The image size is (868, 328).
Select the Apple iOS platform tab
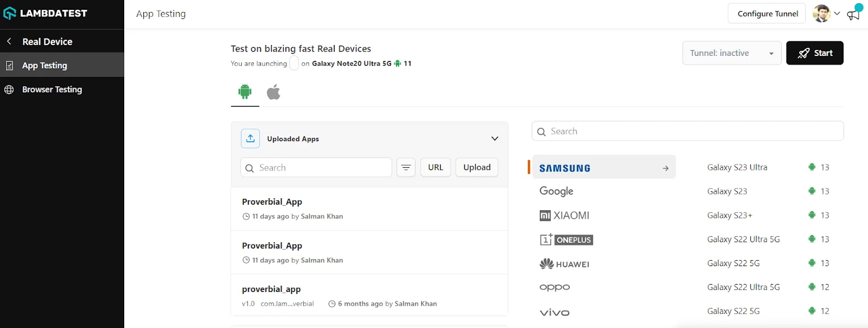click(274, 92)
